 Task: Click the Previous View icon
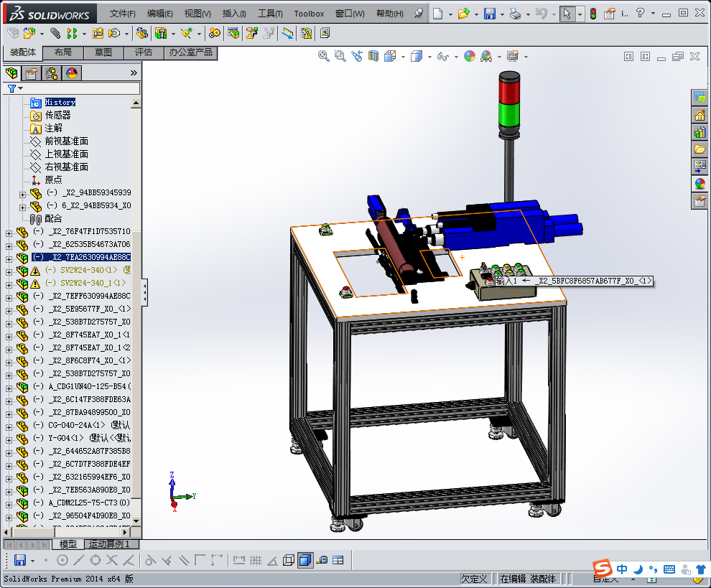click(x=357, y=56)
